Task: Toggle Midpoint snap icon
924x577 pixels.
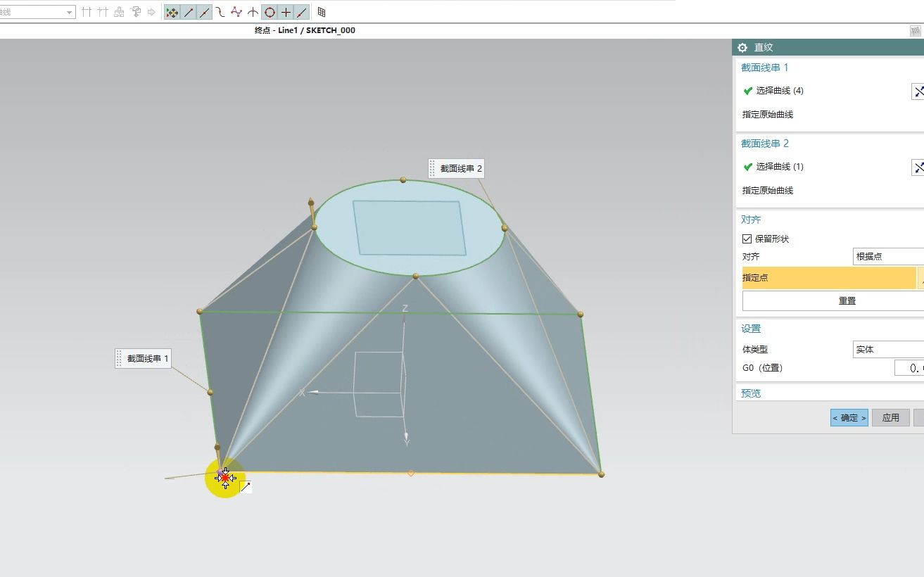Action: 204,13
